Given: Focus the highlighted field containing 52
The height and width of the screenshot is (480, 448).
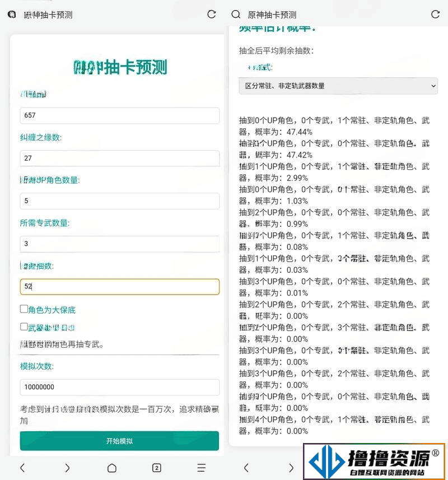Looking at the screenshot, I should [119, 287].
